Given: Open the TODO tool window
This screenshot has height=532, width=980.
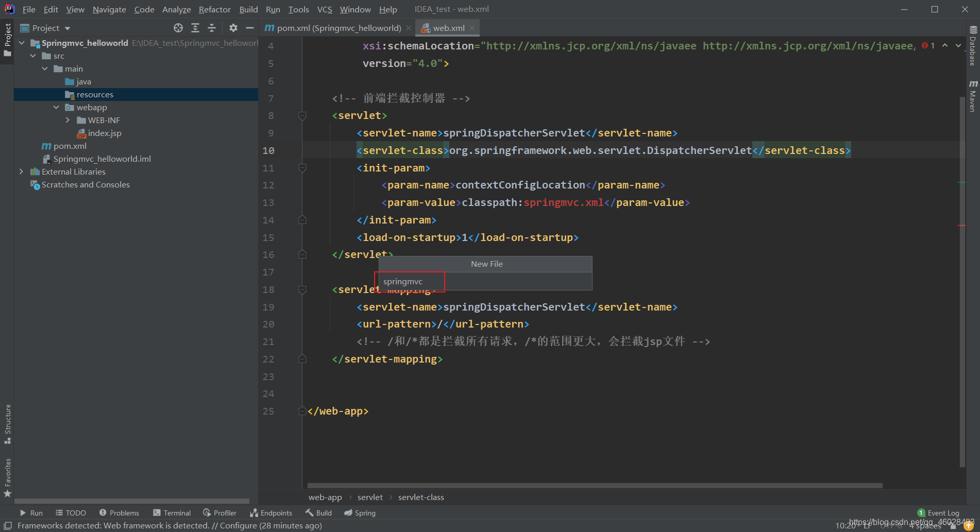Looking at the screenshot, I should (71, 513).
